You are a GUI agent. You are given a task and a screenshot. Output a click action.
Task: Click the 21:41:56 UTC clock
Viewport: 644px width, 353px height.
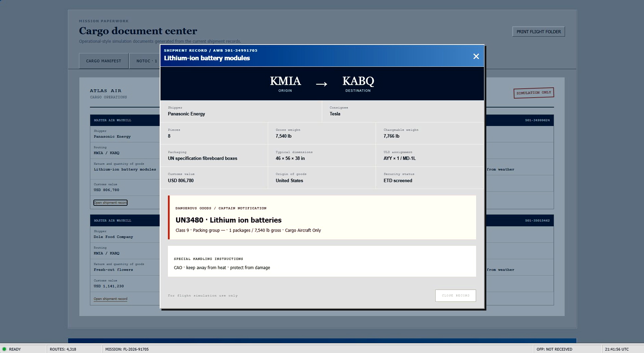(x=617, y=349)
